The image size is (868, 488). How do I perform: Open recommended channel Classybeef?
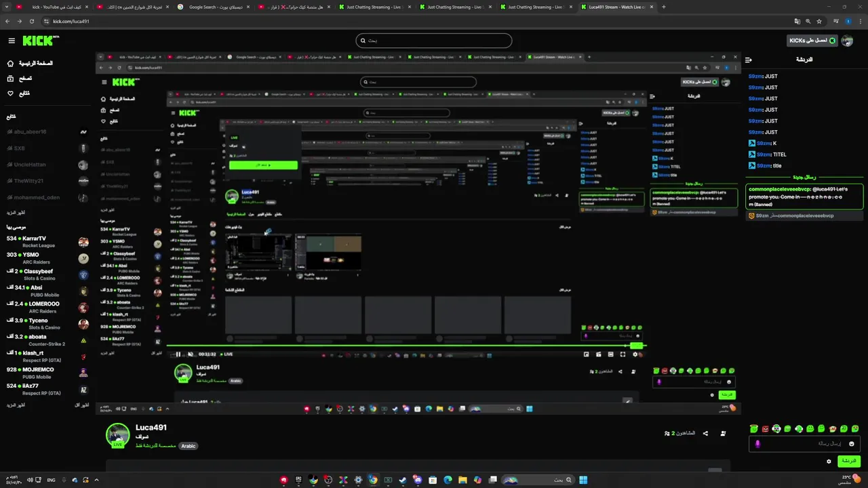(x=47, y=274)
